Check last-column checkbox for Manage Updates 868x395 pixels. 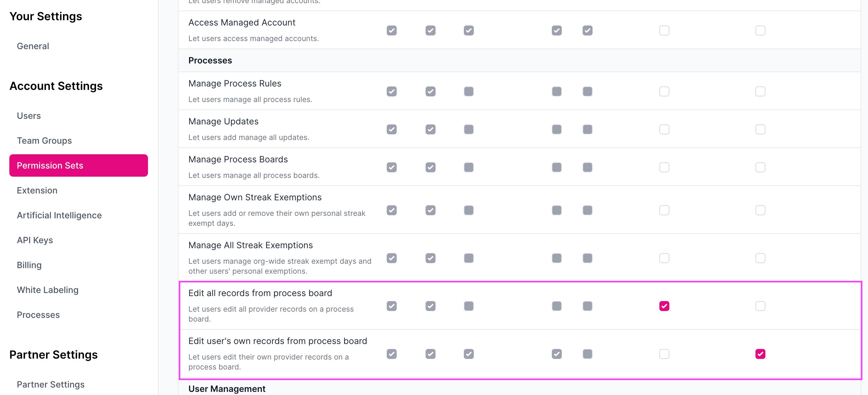coord(760,129)
